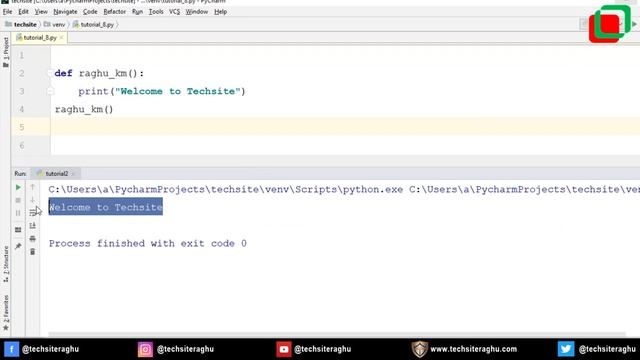Image resolution: width=640 pixels, height=360 pixels.
Task: Click the Pause output icon in Run panel
Action: point(18,213)
